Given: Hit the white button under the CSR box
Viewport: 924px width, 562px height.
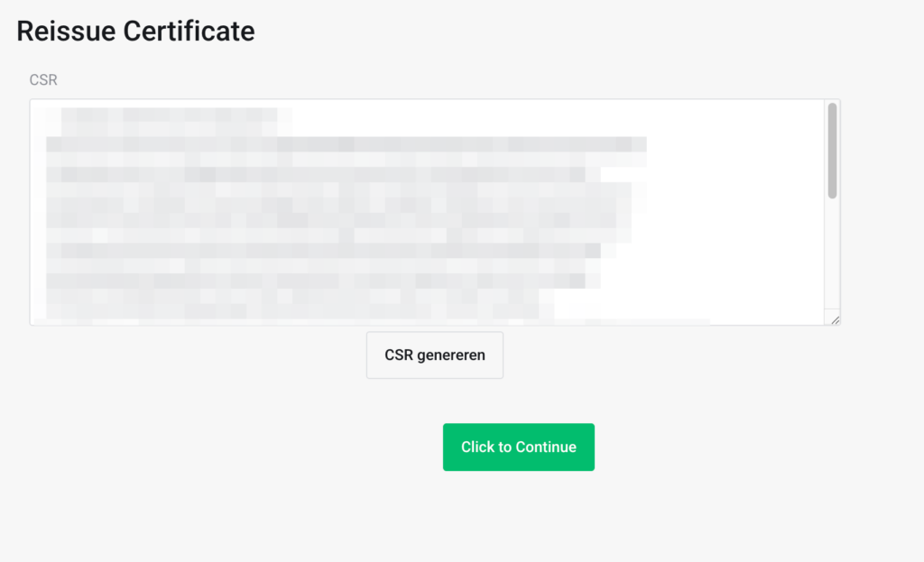Looking at the screenshot, I should [434, 355].
